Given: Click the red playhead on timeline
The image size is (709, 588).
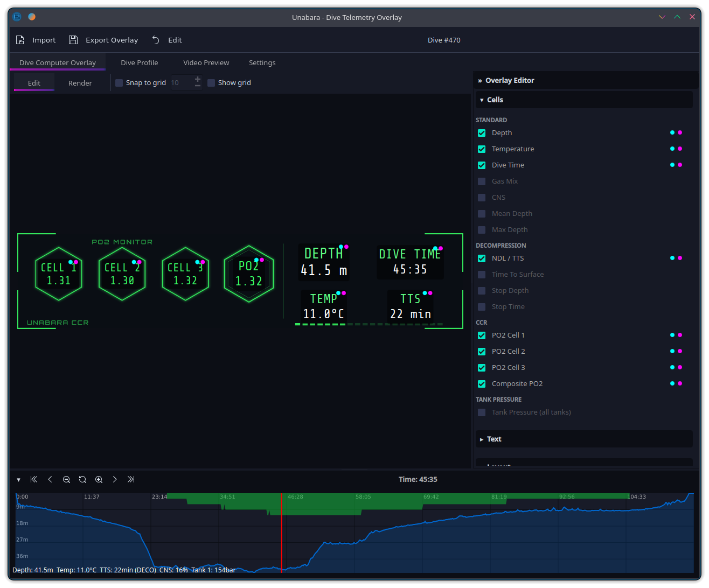Looking at the screenshot, I should [x=281, y=533].
